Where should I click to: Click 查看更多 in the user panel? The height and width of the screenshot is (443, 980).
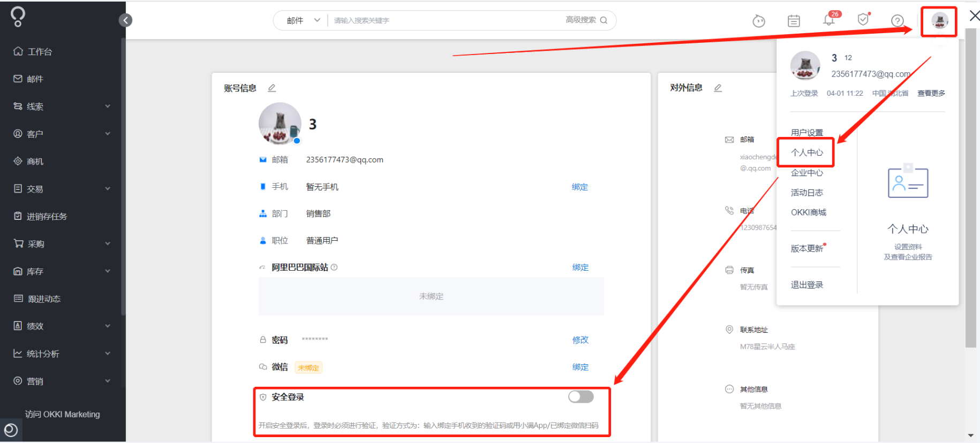[x=931, y=93]
